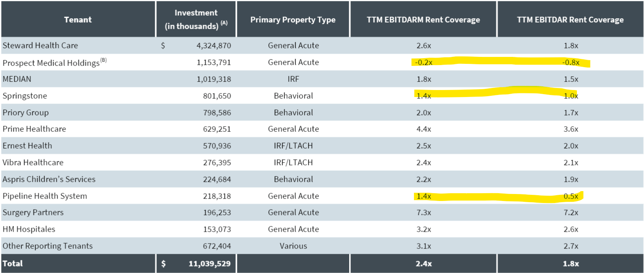This screenshot has height=273, width=644.
Task: Select Total row EBITDARM value 2.4x
Action: point(424,264)
